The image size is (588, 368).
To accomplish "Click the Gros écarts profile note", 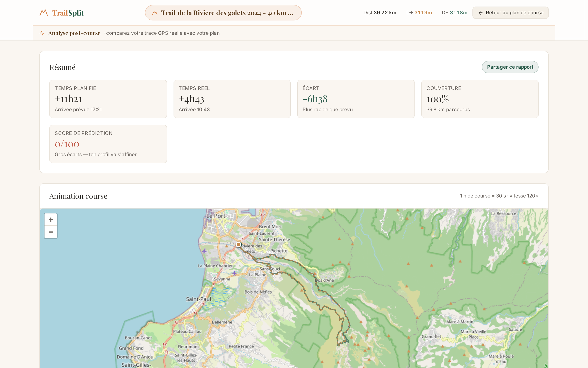I will 96,155.
